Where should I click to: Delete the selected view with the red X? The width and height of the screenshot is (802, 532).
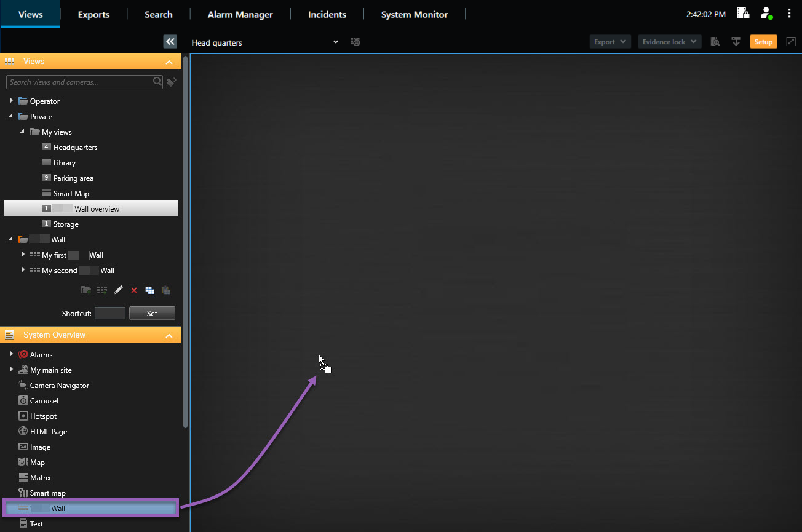[134, 290]
